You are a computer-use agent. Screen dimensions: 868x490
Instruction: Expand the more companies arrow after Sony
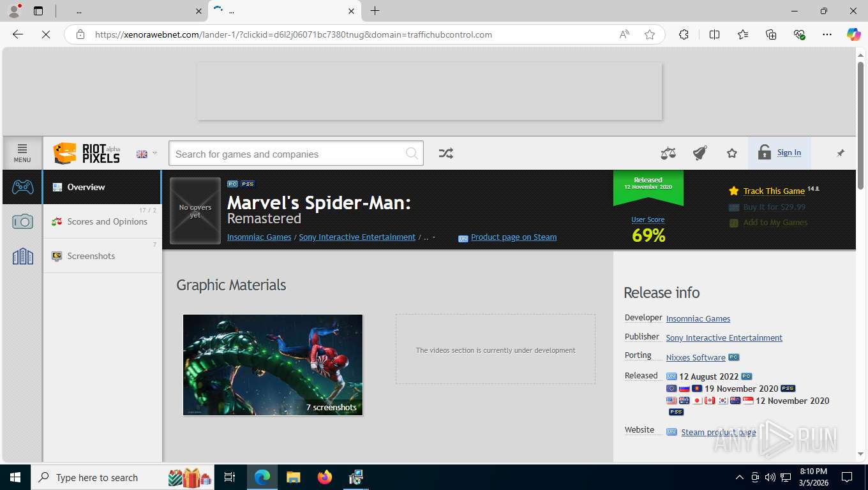(x=434, y=237)
